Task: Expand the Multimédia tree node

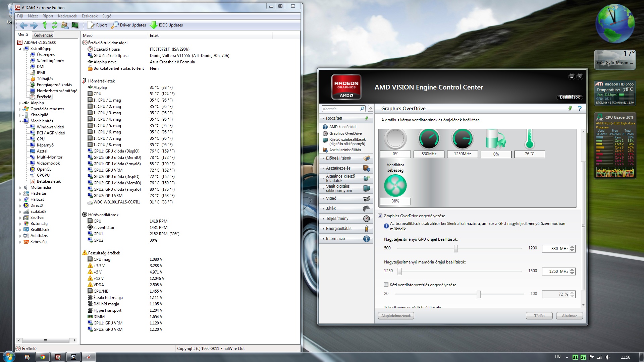Action: coord(20,188)
